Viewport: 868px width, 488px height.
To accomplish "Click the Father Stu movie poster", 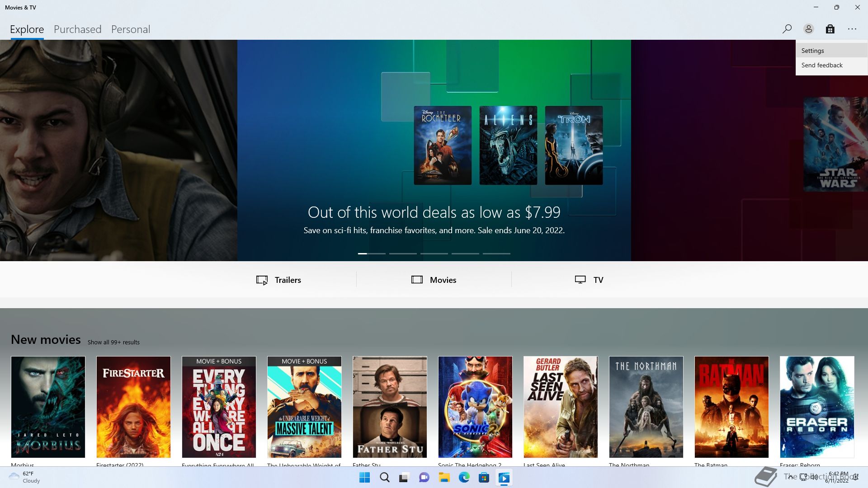I will 390,407.
